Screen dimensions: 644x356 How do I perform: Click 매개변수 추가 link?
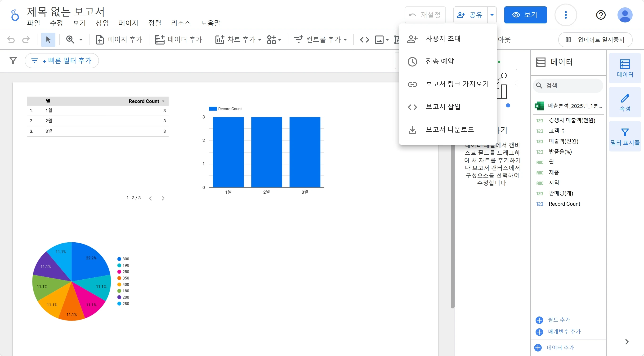point(558,332)
